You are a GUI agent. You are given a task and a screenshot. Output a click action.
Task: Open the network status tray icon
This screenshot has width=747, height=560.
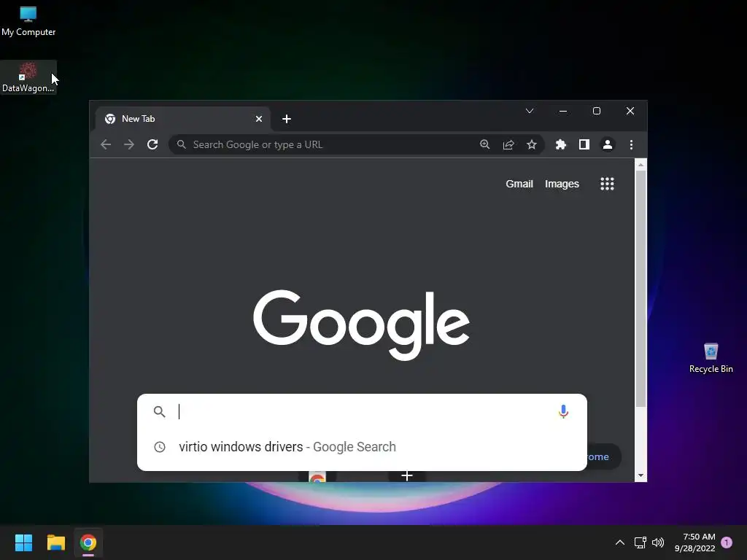pyautogui.click(x=640, y=542)
